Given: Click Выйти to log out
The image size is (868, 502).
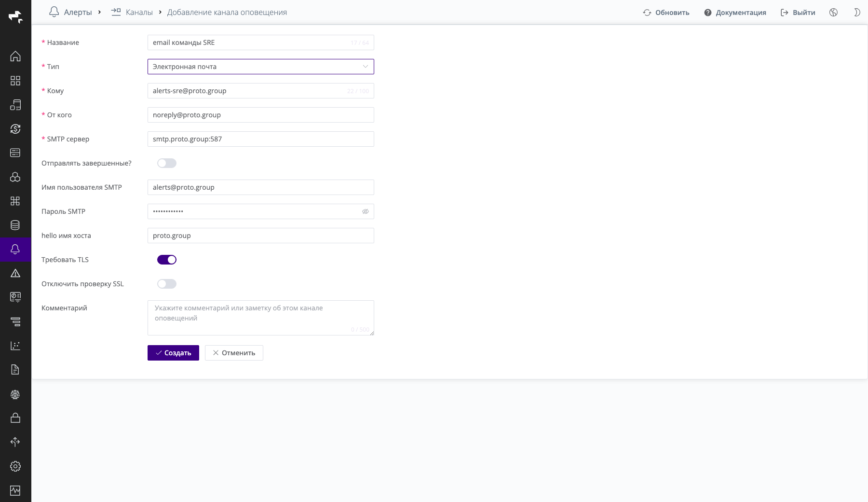Looking at the screenshot, I should coord(798,13).
